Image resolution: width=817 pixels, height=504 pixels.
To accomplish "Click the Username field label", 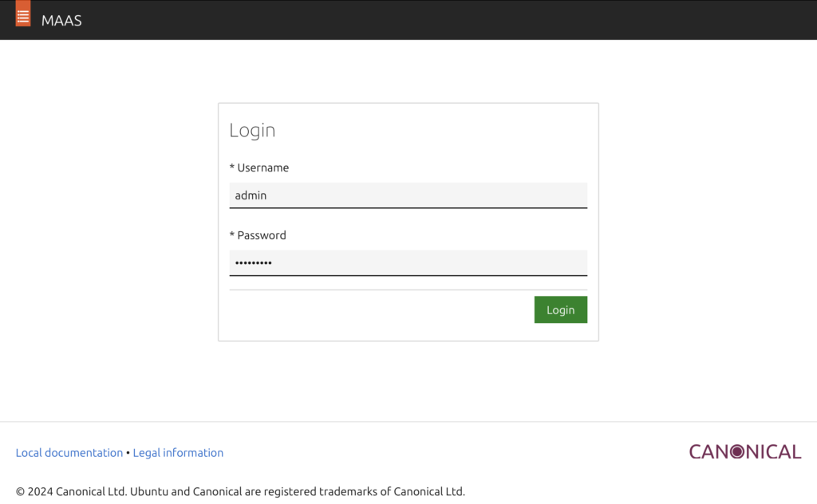I will pos(259,167).
